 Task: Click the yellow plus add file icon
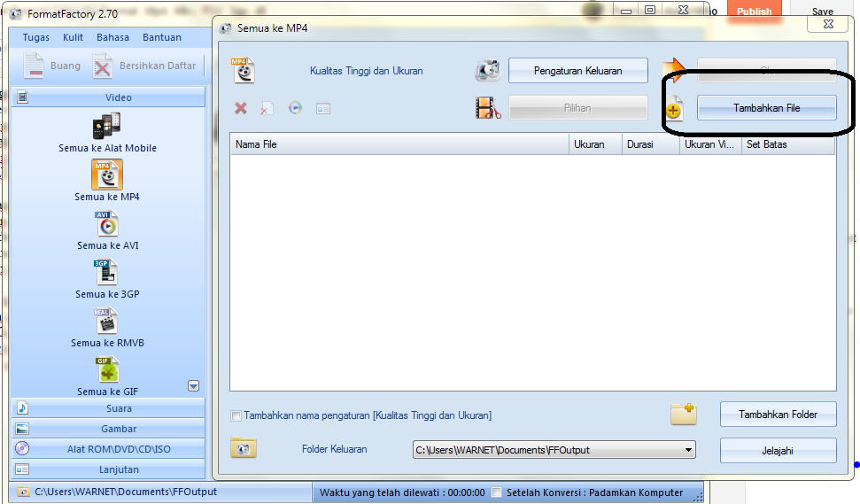674,108
